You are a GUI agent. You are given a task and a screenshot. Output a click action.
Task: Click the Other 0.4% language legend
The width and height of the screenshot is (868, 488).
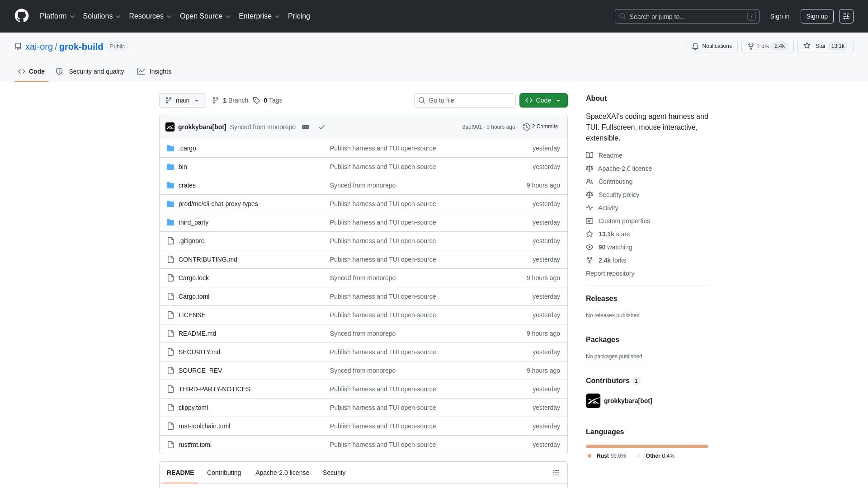pyautogui.click(x=656, y=456)
